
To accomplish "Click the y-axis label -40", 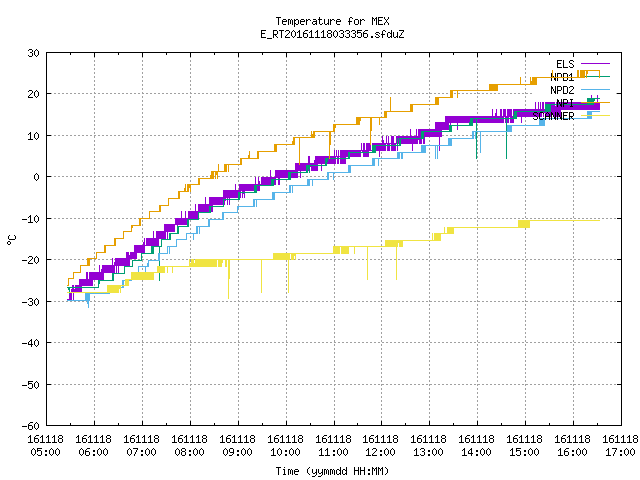I will click(31, 343).
